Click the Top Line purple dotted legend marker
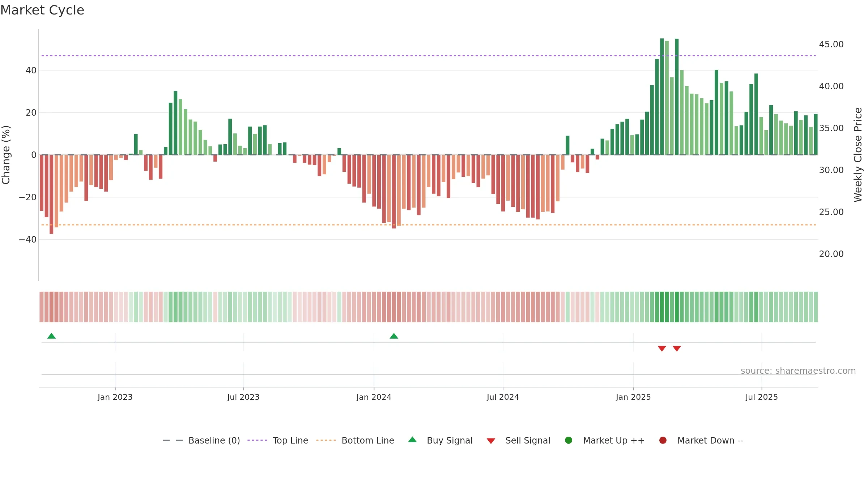Image resolution: width=868 pixels, height=488 pixels. pyautogui.click(x=257, y=440)
